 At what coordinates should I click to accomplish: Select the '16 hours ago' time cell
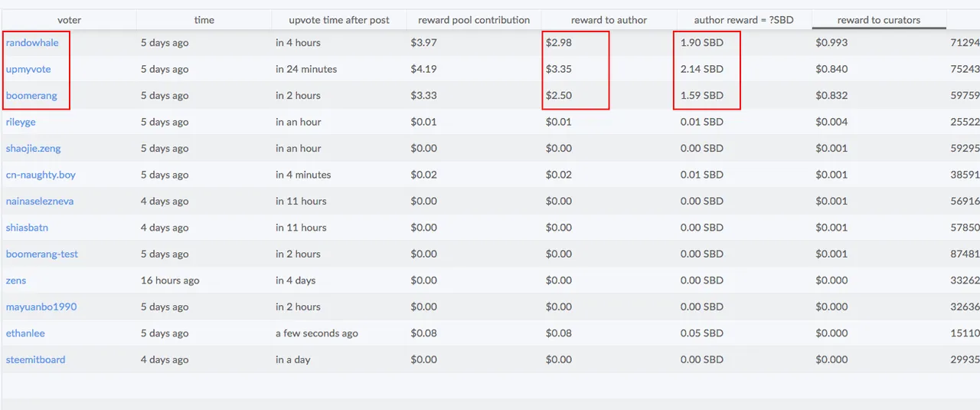point(170,280)
